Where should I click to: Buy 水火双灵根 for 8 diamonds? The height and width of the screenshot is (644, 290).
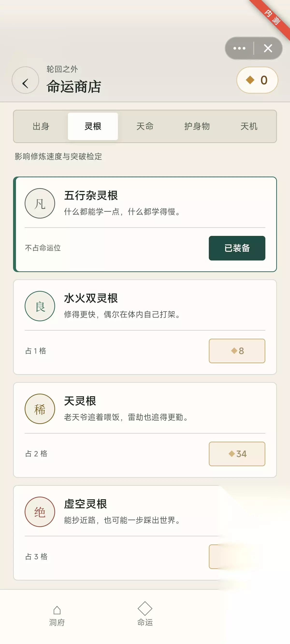pos(237,351)
